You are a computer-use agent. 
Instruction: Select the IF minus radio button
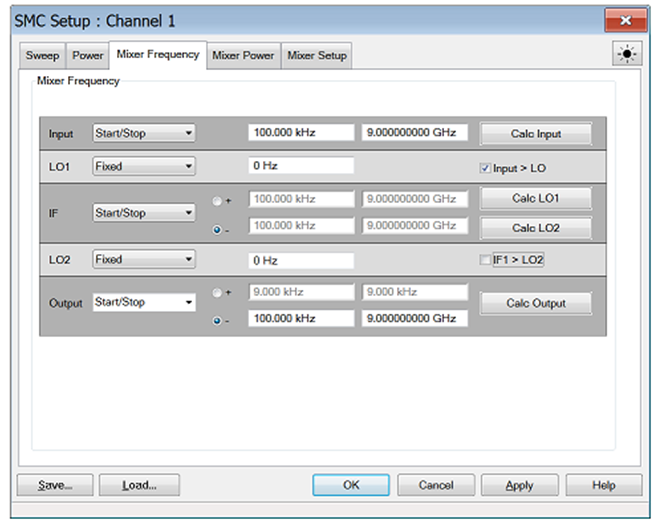pos(217,230)
